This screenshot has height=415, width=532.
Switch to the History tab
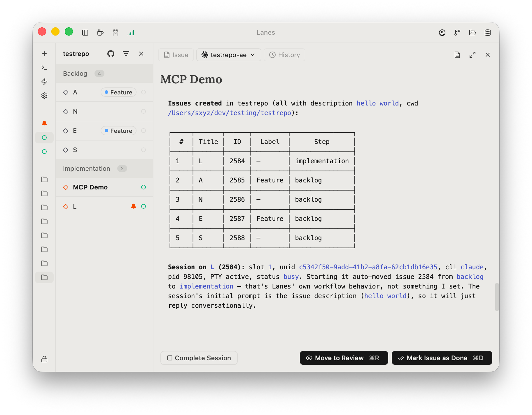tap(284, 55)
